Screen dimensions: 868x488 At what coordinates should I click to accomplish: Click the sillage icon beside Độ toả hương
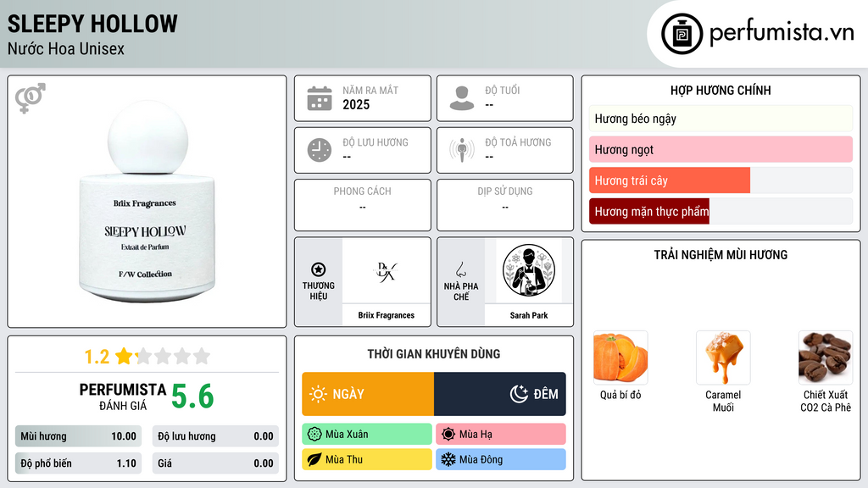[462, 150]
